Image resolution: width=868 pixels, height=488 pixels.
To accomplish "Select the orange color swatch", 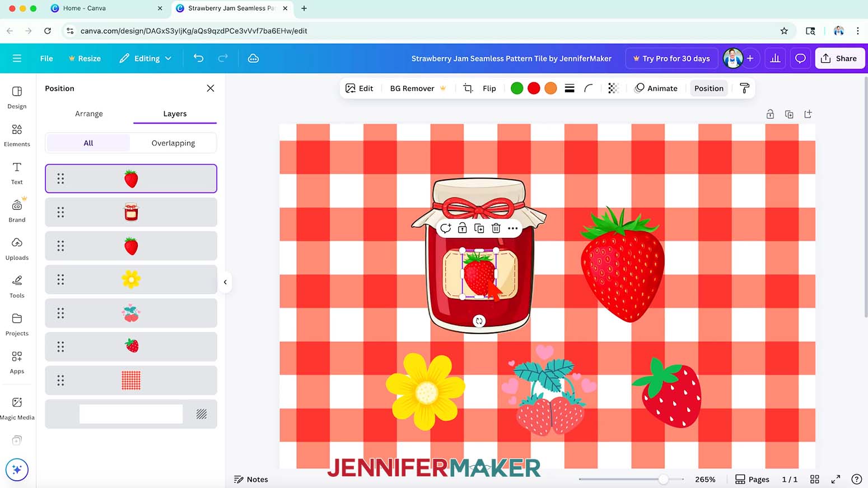I will coord(550,88).
